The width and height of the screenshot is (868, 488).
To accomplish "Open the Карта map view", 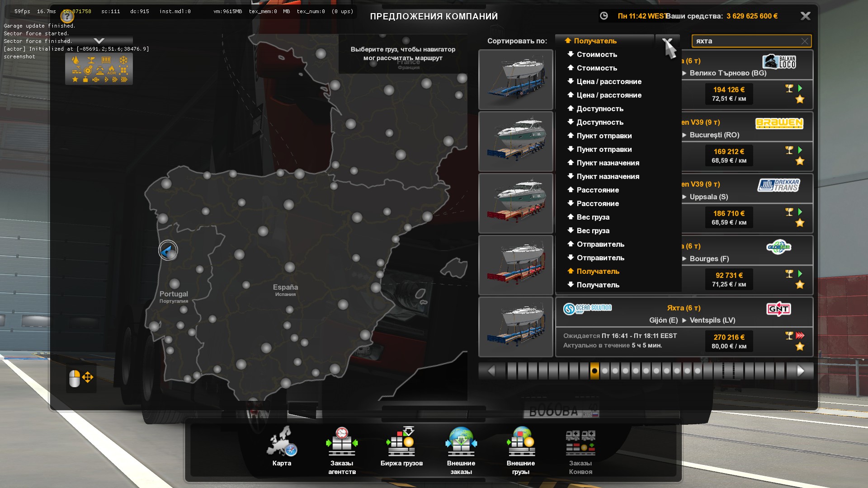I will [x=281, y=445].
